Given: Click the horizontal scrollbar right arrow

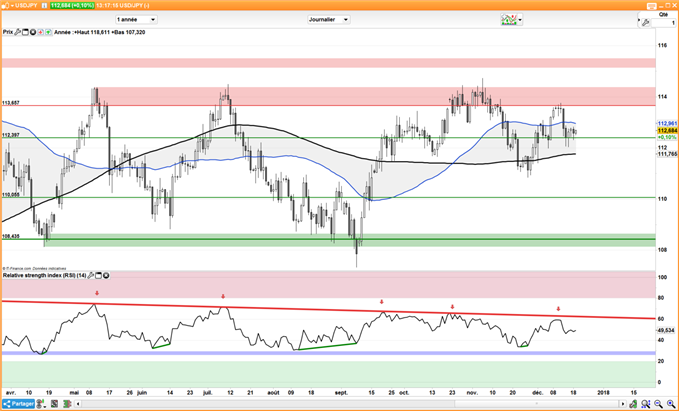Looking at the screenshot, I should [x=623, y=404].
